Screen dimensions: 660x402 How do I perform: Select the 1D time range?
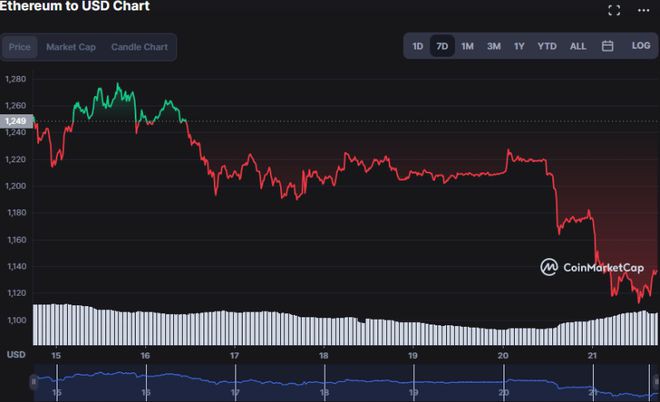[x=417, y=46]
